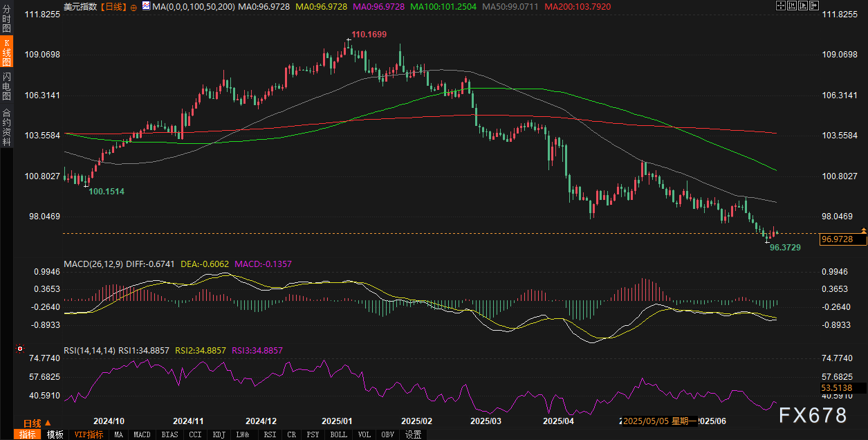Screen dimensions: 868x440
Task: Click the orange arrow marker on right price axis
Action: click(x=863, y=230)
